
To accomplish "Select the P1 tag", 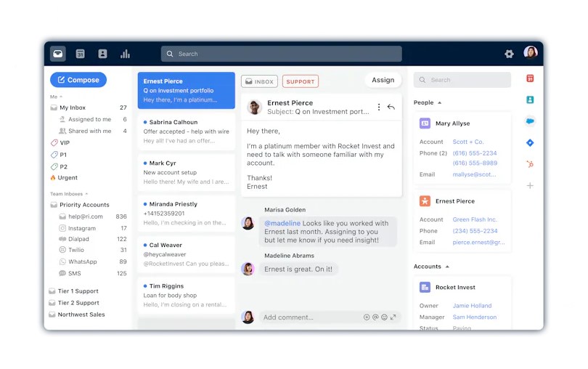I will (x=59, y=155).
